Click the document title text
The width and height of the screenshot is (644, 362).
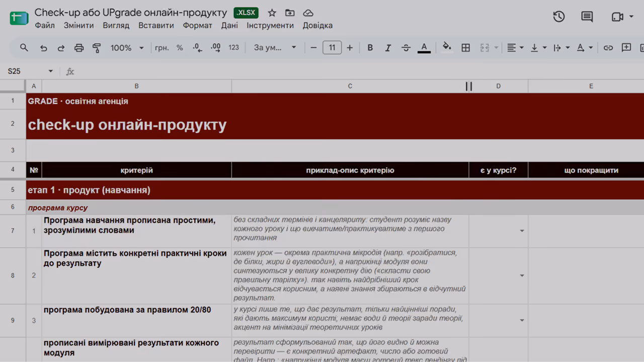(131, 13)
